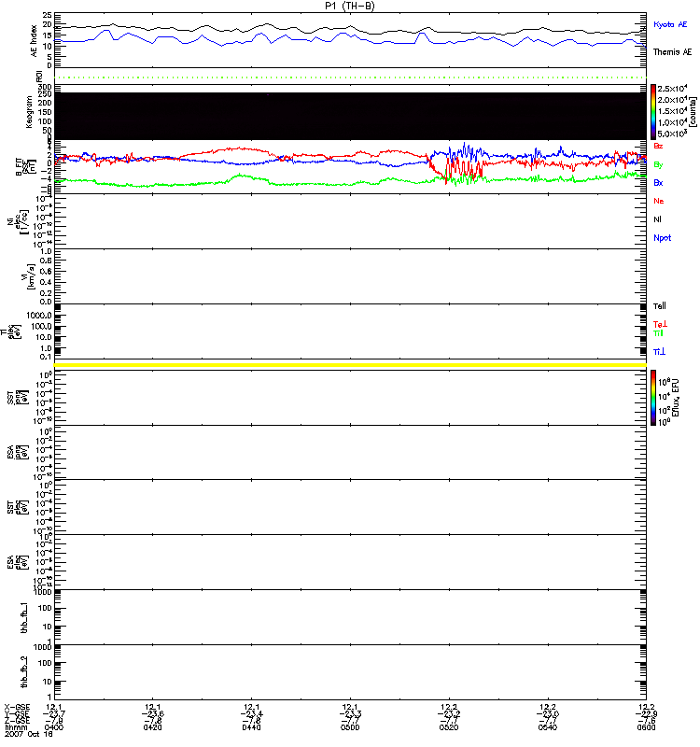Click the Eflux EFU color scale bar

pos(654,398)
